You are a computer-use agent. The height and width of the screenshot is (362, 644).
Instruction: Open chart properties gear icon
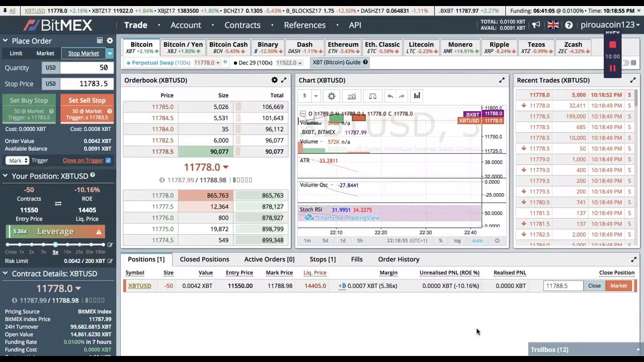click(332, 96)
